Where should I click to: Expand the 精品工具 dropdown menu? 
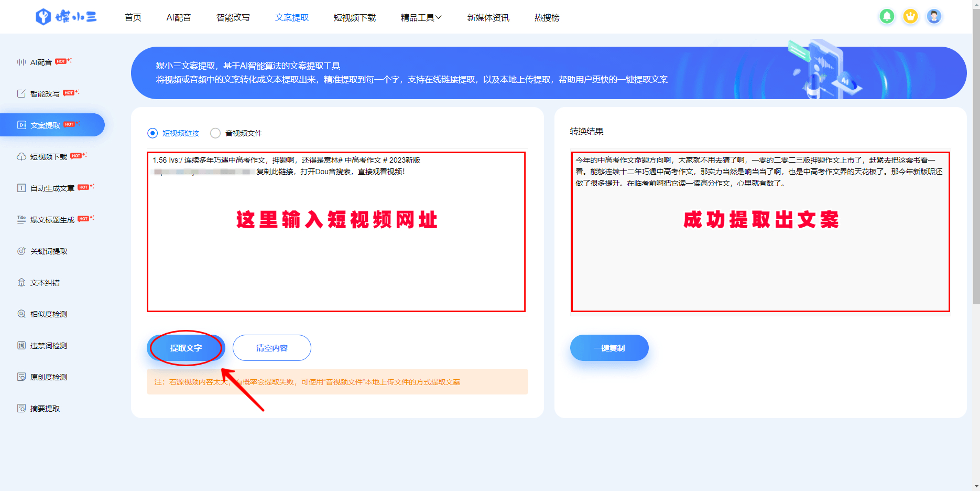tap(421, 18)
